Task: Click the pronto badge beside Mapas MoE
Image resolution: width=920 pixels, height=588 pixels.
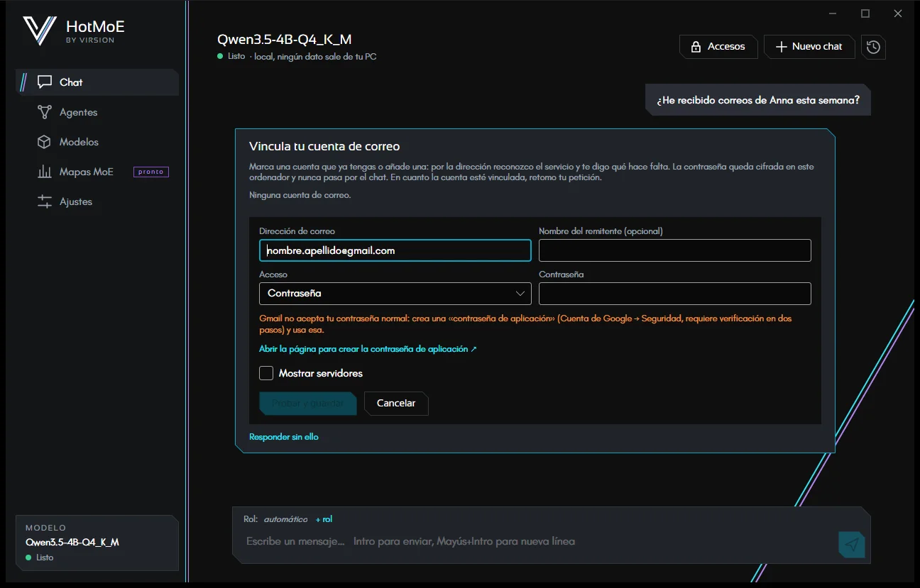Action: click(151, 172)
